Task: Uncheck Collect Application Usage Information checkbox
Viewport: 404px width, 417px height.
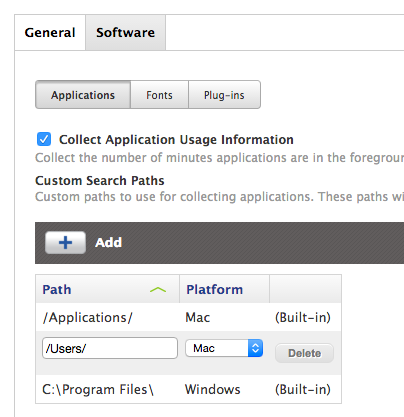Action: click(x=44, y=139)
